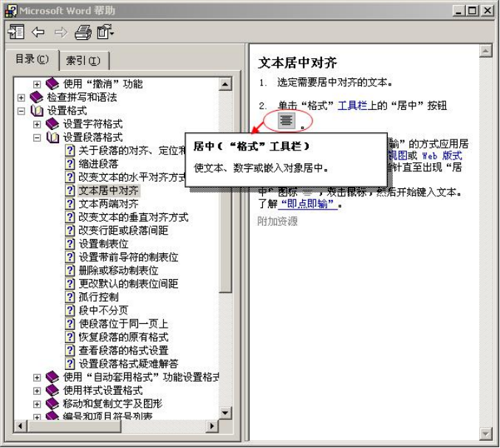Click the question page icon for 缩进段落
Image resolution: width=500 pixels, height=448 pixels.
(70, 164)
